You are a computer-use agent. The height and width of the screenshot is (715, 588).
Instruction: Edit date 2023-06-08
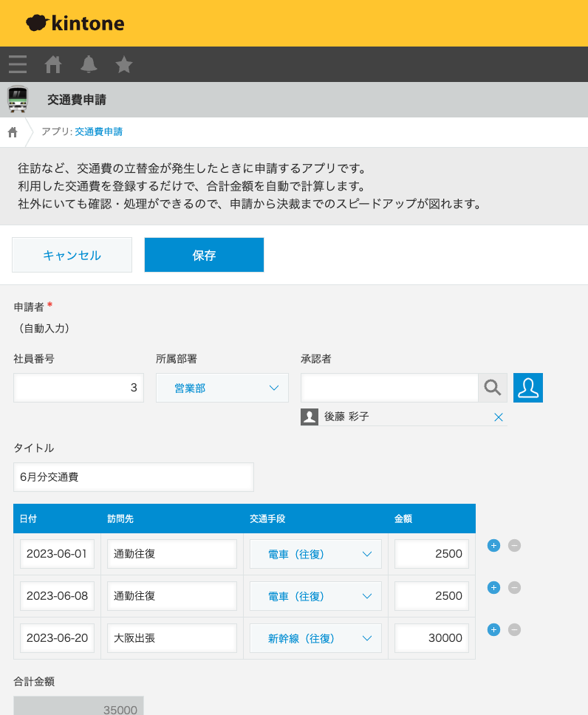pyautogui.click(x=57, y=595)
